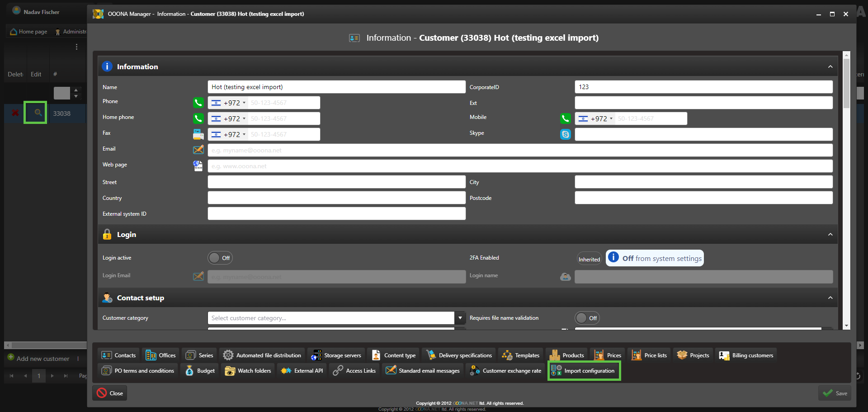Viewport: 868px width, 412px height.
Task: Click the red delete X icon in row
Action: tap(15, 113)
